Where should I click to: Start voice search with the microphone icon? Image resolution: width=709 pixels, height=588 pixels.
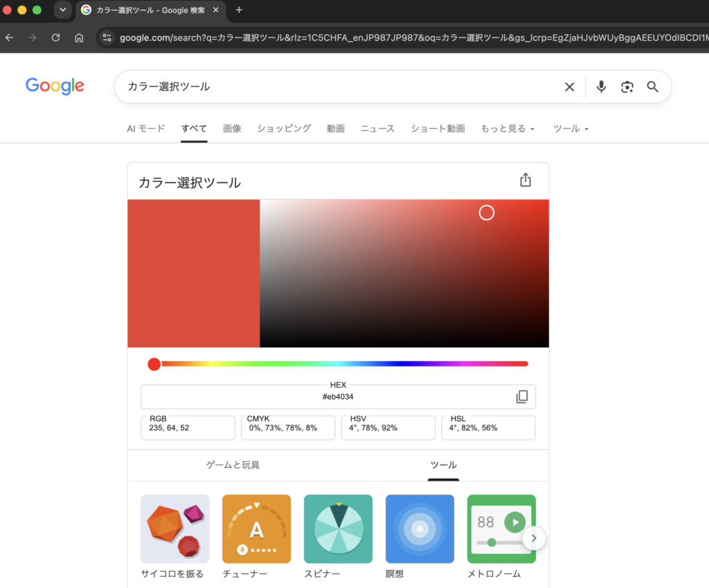click(601, 87)
